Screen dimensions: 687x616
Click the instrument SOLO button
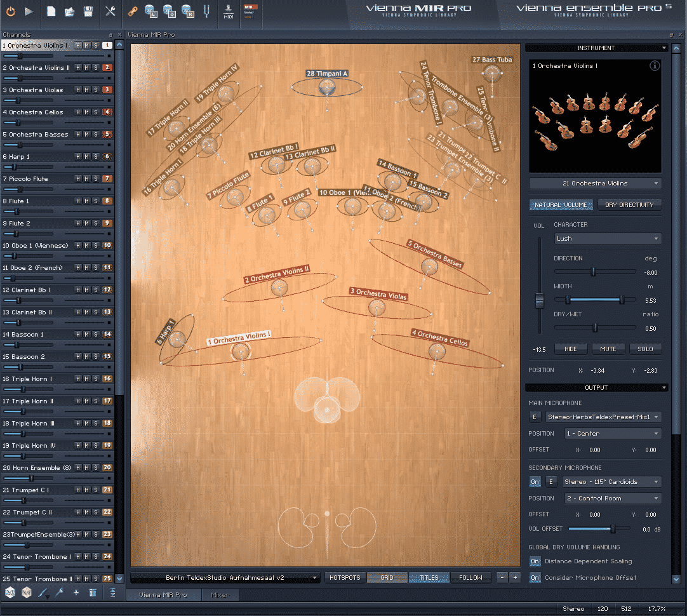(x=645, y=349)
